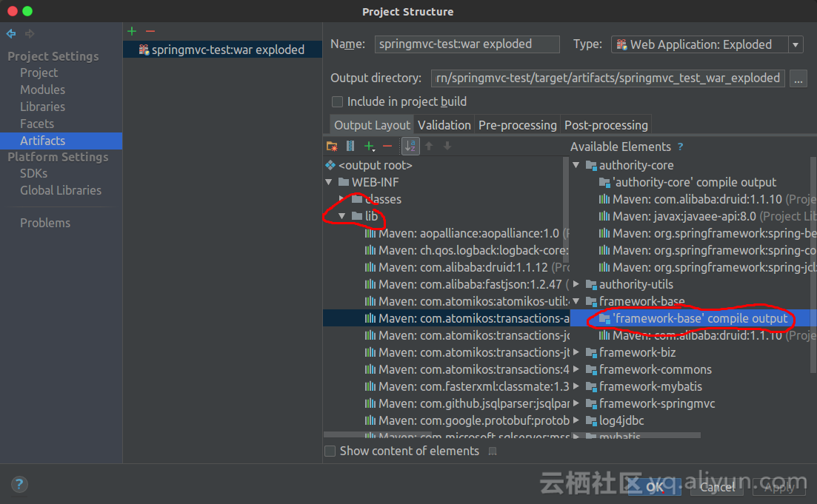
Task: Select Maven aopalliance:1.0 library
Action: (467, 233)
